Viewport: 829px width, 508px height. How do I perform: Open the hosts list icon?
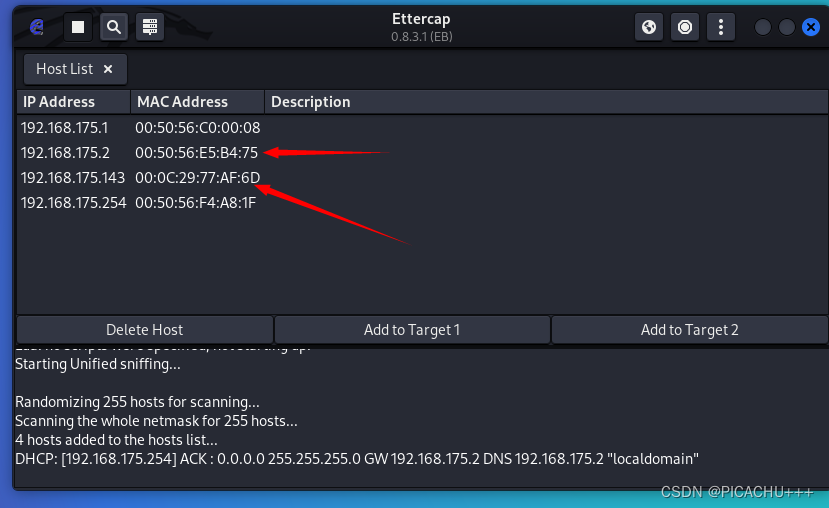(x=150, y=27)
